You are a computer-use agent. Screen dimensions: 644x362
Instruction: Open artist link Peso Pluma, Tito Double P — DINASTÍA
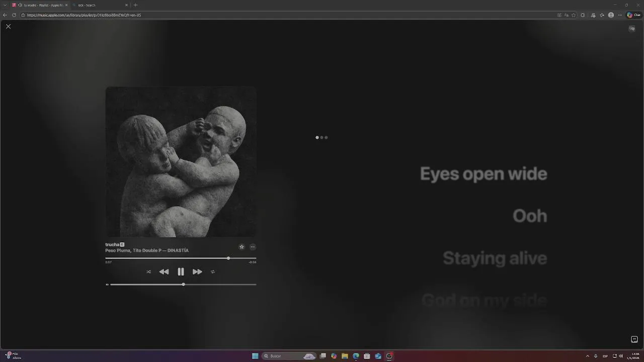coord(147,250)
